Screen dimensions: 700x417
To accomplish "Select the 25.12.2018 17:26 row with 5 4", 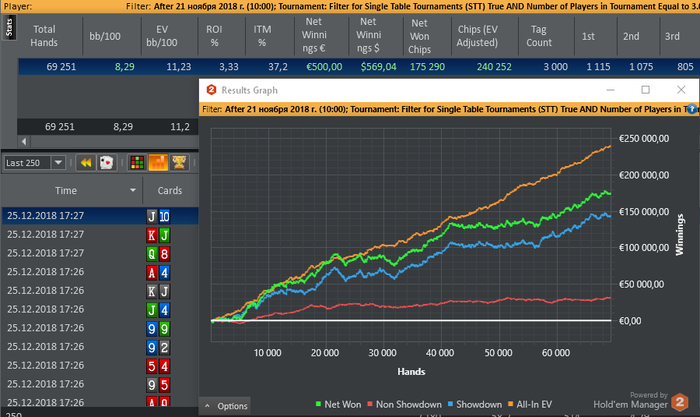I will (100, 366).
